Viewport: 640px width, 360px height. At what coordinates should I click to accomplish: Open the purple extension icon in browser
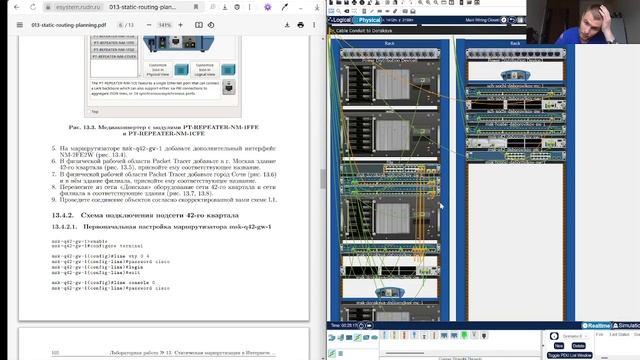pyautogui.click(x=268, y=7)
